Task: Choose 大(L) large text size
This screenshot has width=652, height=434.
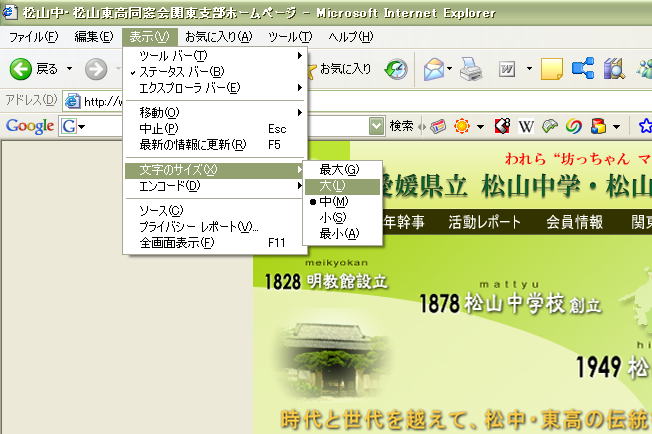Action: pos(342,186)
